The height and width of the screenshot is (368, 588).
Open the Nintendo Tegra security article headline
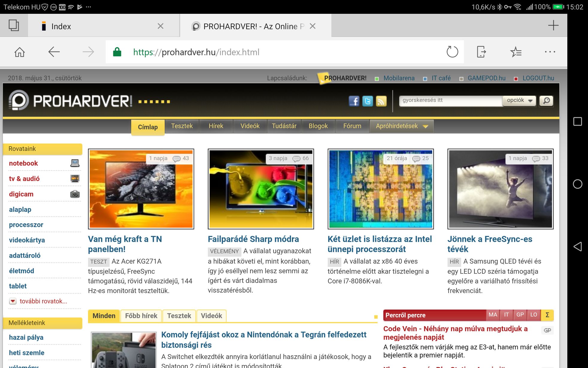264,340
